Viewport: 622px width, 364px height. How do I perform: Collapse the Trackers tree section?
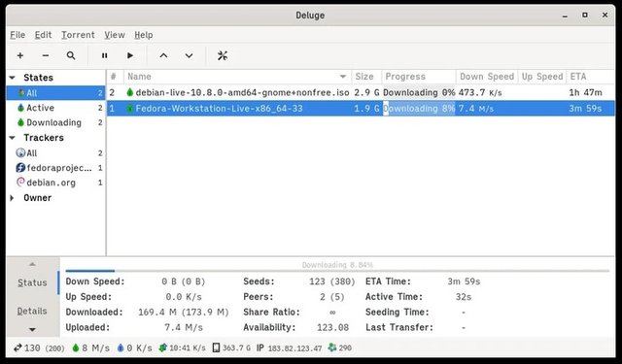click(x=13, y=138)
